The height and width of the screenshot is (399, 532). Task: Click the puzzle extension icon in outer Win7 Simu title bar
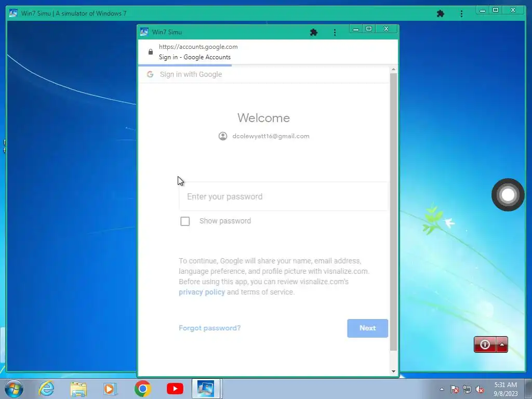[x=441, y=14]
